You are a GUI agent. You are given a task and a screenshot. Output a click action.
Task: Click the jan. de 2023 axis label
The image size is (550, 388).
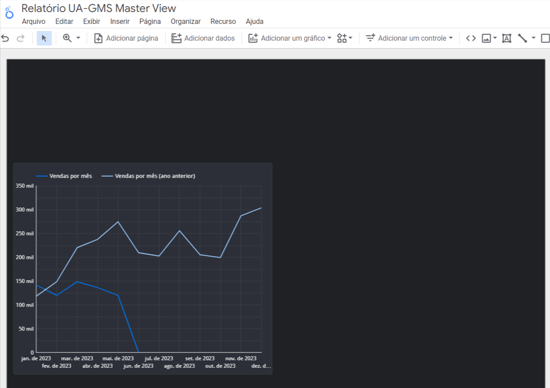(36, 358)
